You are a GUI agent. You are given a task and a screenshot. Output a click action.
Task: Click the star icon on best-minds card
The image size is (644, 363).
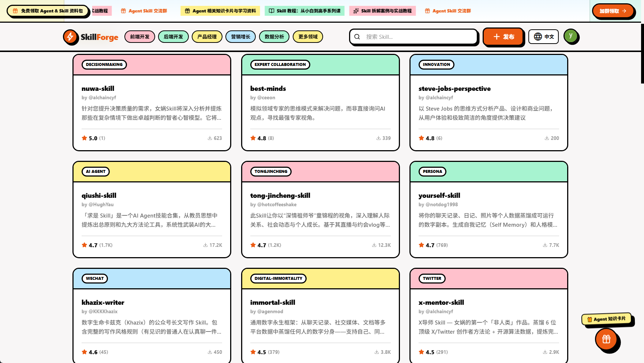click(253, 138)
